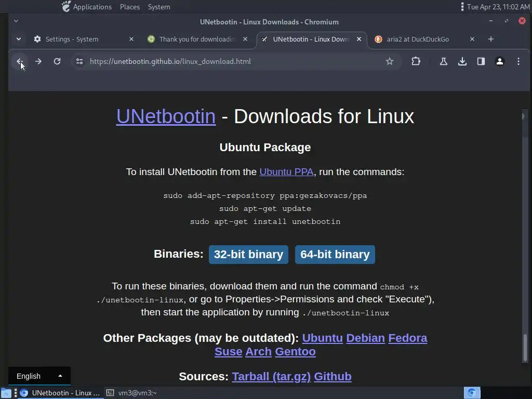532x399 pixels.
Task: Close the UNetbootin tab
Action: [x=359, y=39]
